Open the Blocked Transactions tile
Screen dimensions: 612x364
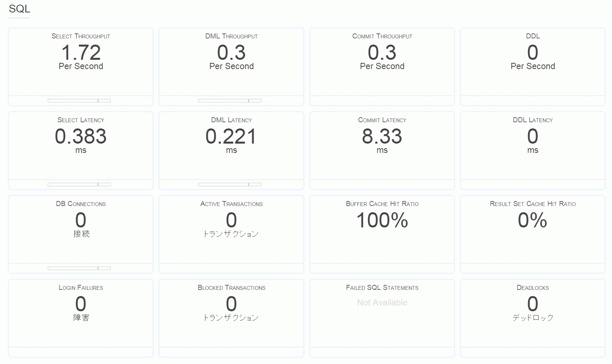pos(231,318)
